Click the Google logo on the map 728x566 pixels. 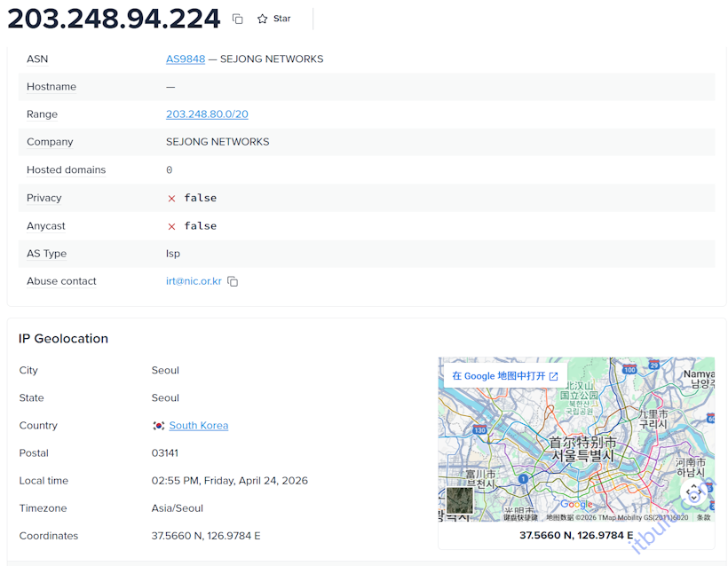tap(576, 504)
